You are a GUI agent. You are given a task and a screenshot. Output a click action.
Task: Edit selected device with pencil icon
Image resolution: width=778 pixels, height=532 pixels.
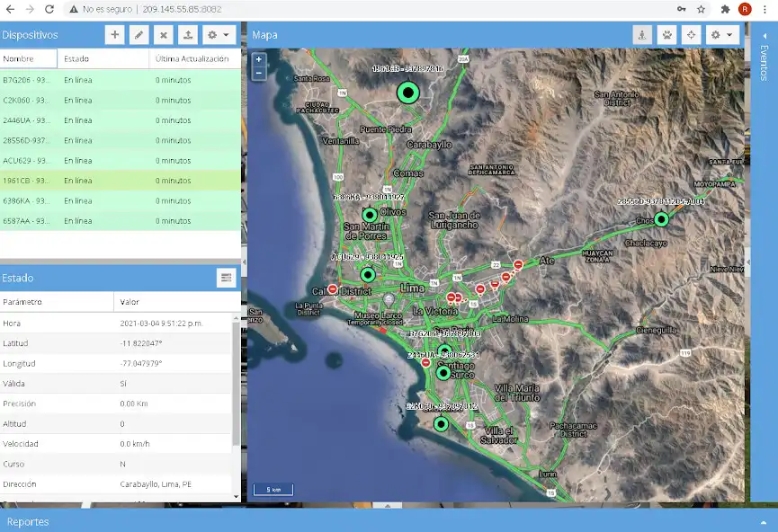pyautogui.click(x=139, y=35)
